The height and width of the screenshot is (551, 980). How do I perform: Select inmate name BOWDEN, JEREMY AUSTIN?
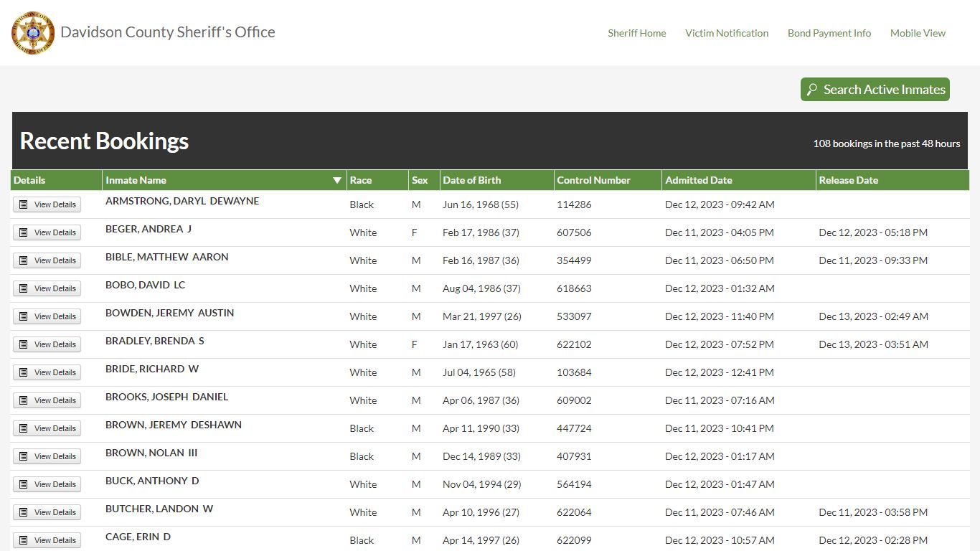170,313
